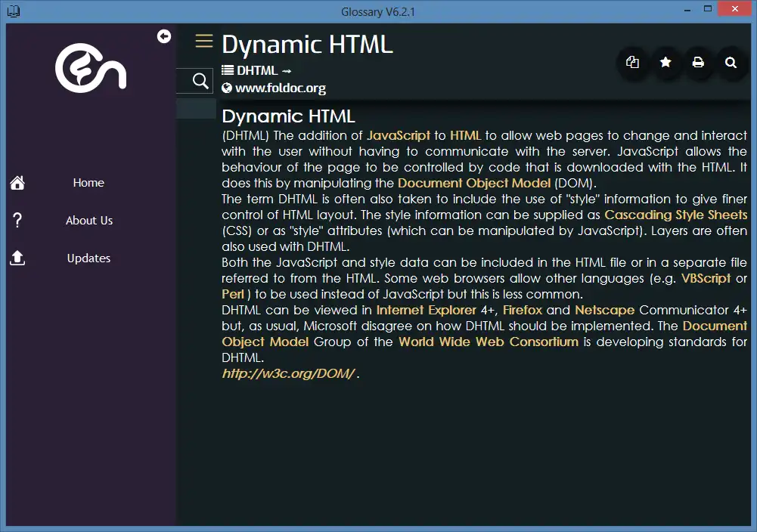Open the Firefox term link

pos(523,310)
